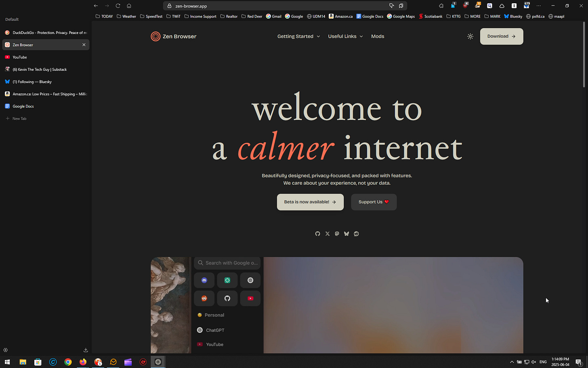Viewport: 588px width, 368px height.
Task: Open the Mods page
Action: (x=378, y=36)
